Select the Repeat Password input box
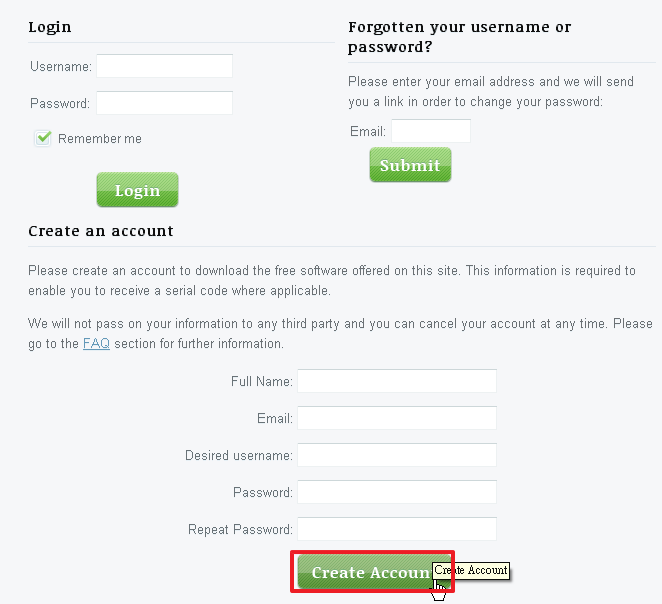 coord(397,529)
